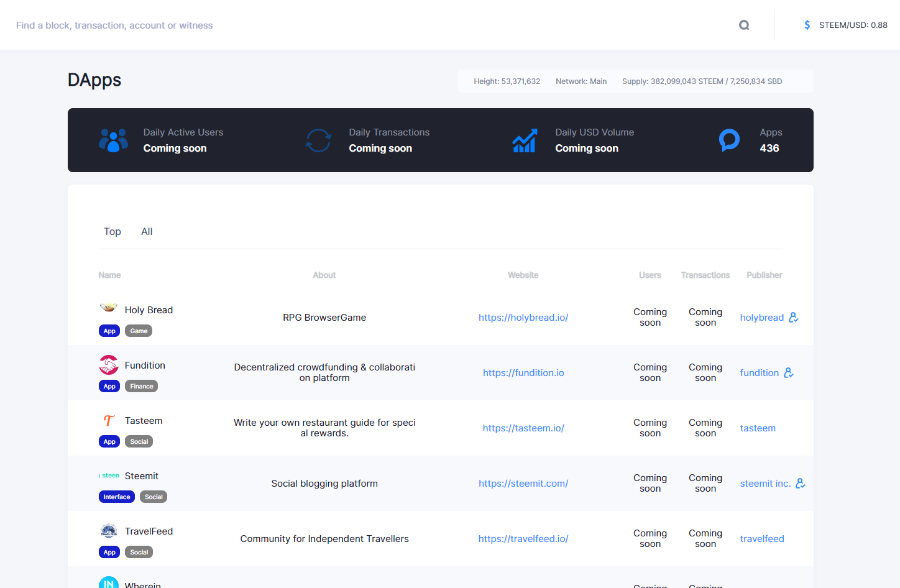
Task: Click the Game tag under Holy Bread
Action: tap(139, 331)
